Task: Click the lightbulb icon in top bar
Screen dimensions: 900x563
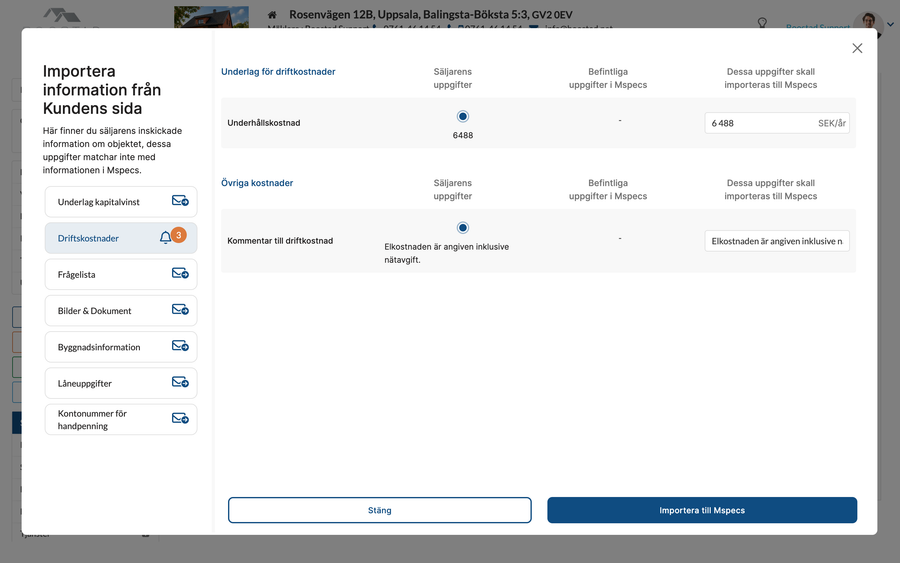Action: (x=762, y=22)
